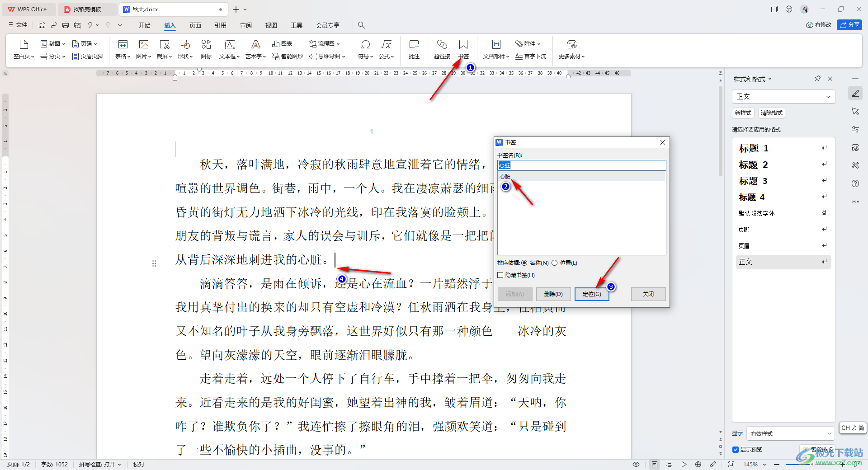
Task: Click the Save icon in quick toolbar
Action: [42, 25]
